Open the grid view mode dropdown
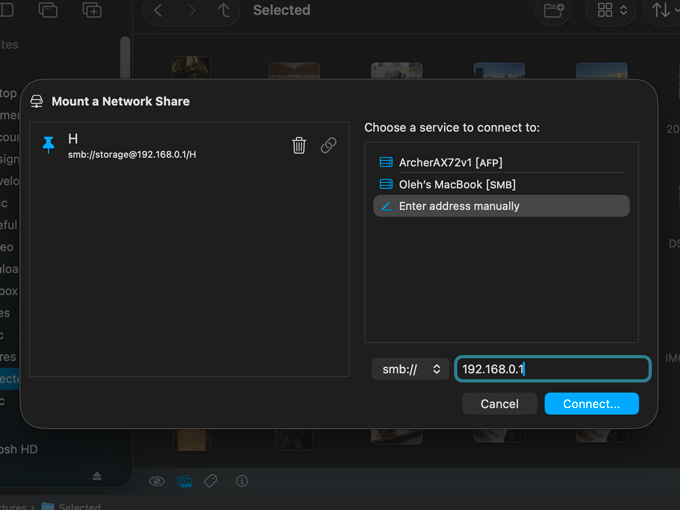Image resolution: width=680 pixels, height=510 pixels. point(612,11)
